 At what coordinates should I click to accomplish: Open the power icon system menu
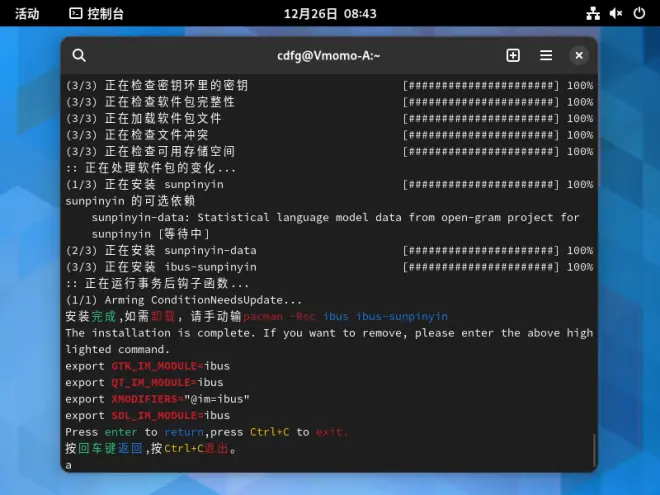(639, 13)
